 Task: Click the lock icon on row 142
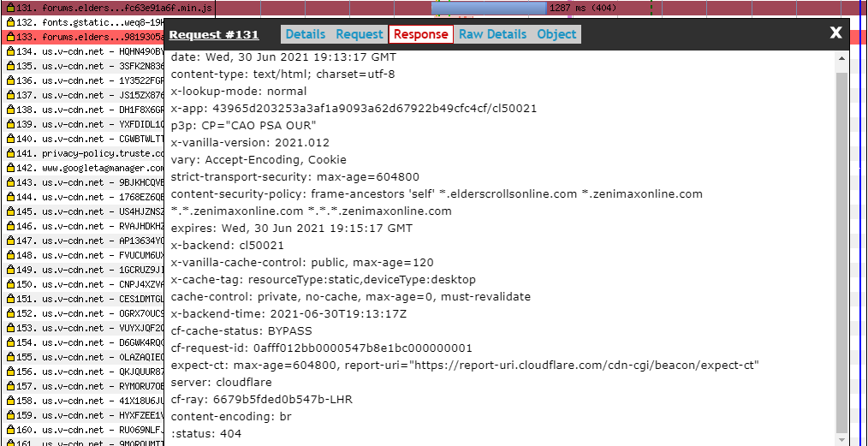10,169
